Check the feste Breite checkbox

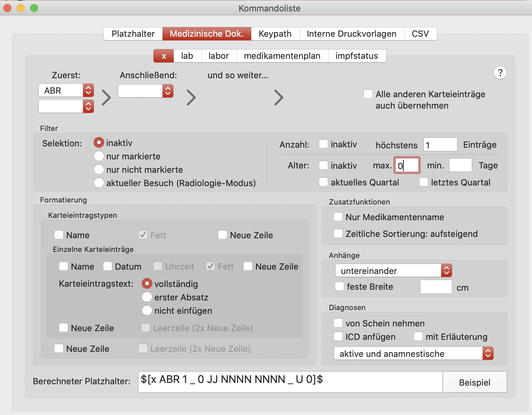[x=340, y=286]
